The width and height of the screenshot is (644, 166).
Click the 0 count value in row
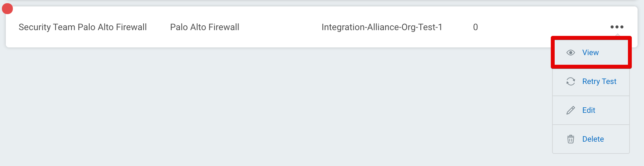pos(475,27)
